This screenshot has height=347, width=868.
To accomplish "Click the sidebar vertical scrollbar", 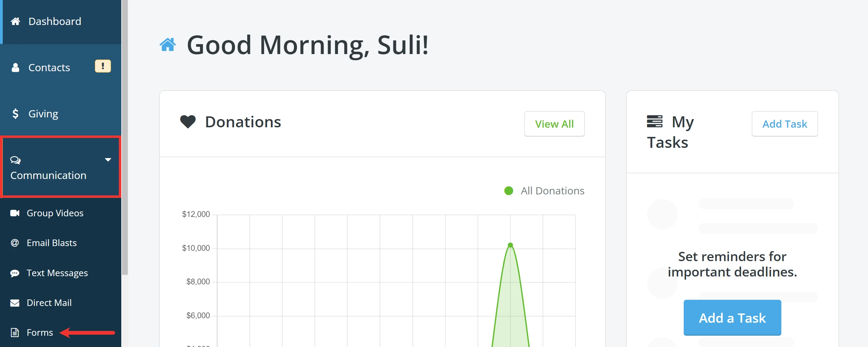I will (125, 137).
